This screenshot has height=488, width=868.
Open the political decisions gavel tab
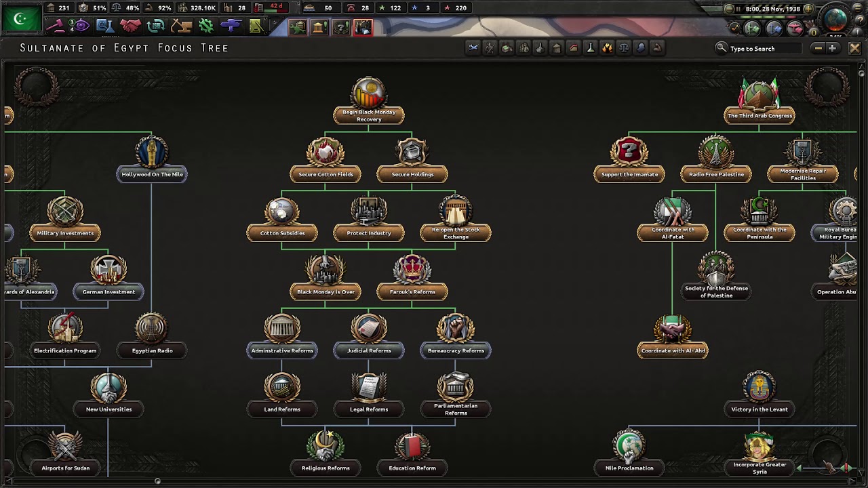click(x=56, y=26)
